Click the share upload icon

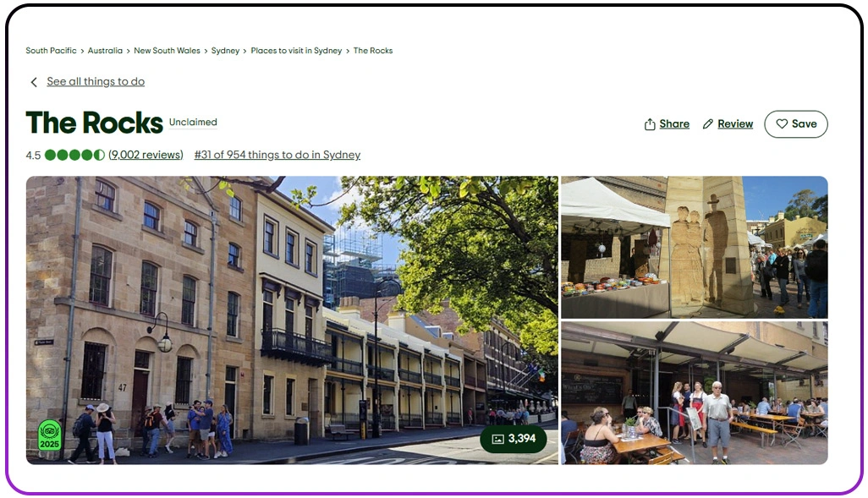pyautogui.click(x=650, y=124)
